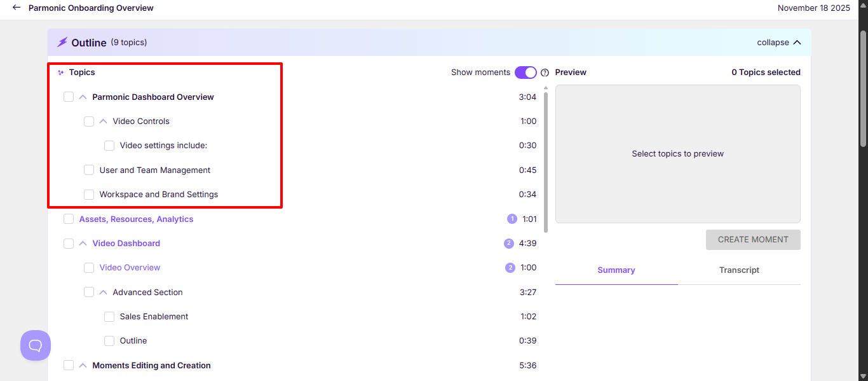Collapse the Parmonic Dashboard Overview chevron
868x381 pixels.
83,97
